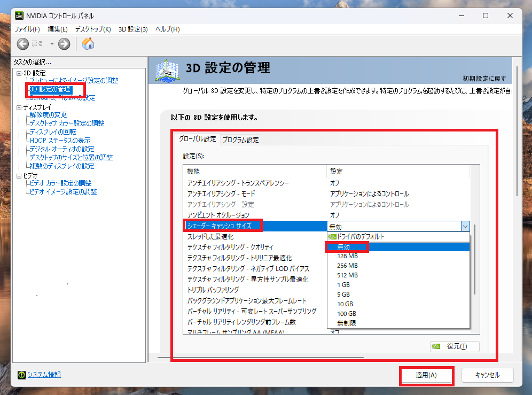The height and width of the screenshot is (395, 532).
Task: Choose 無制限 from the cache size list
Action: pos(346,323)
